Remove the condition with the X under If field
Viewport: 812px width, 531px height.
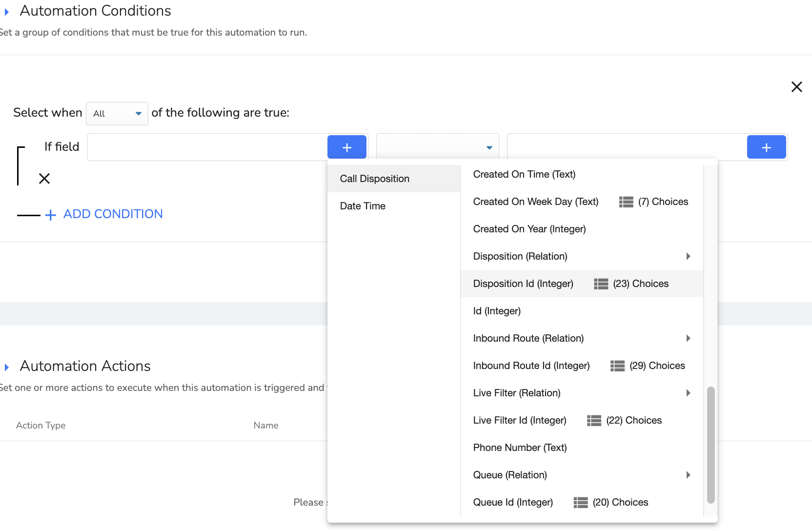click(x=44, y=179)
